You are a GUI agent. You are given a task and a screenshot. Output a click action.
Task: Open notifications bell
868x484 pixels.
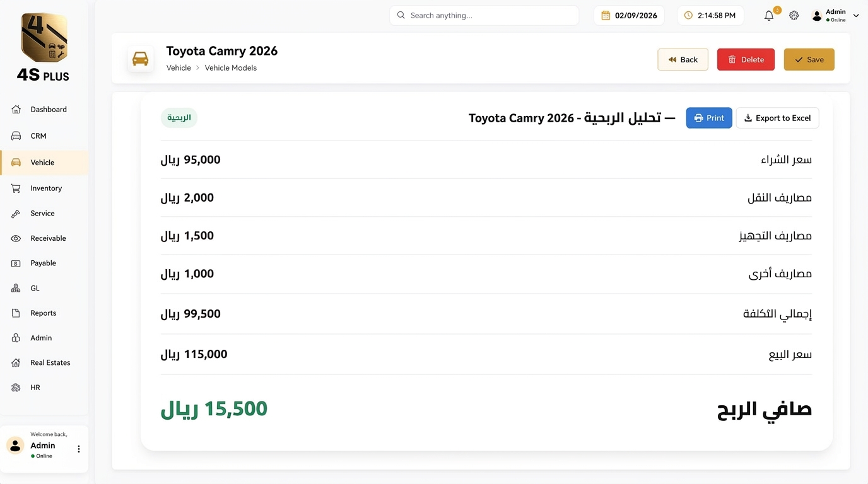pos(769,16)
